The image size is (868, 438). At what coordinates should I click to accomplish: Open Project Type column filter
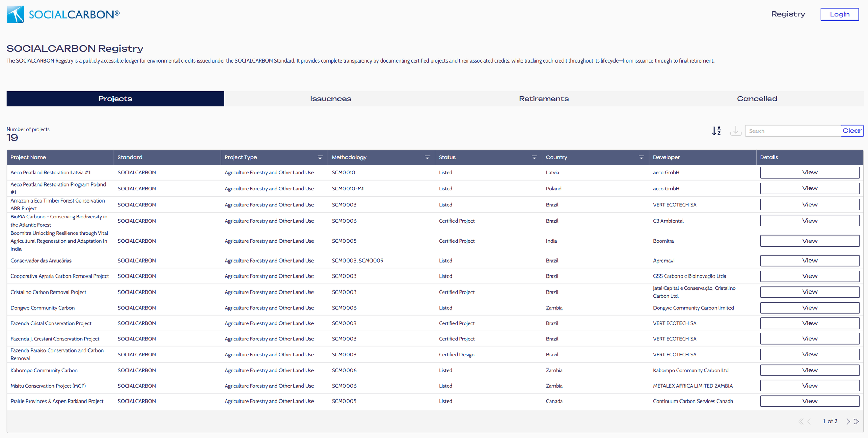[x=320, y=157]
